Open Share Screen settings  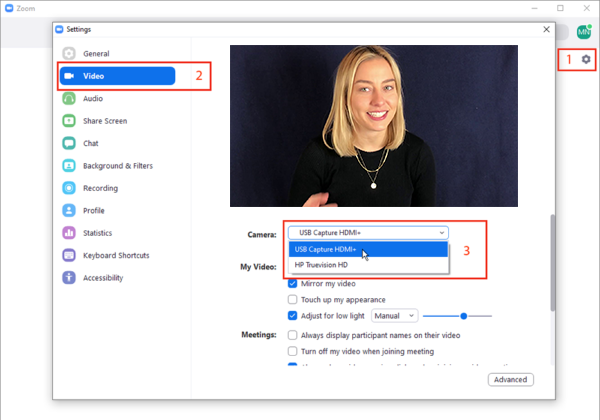click(105, 121)
